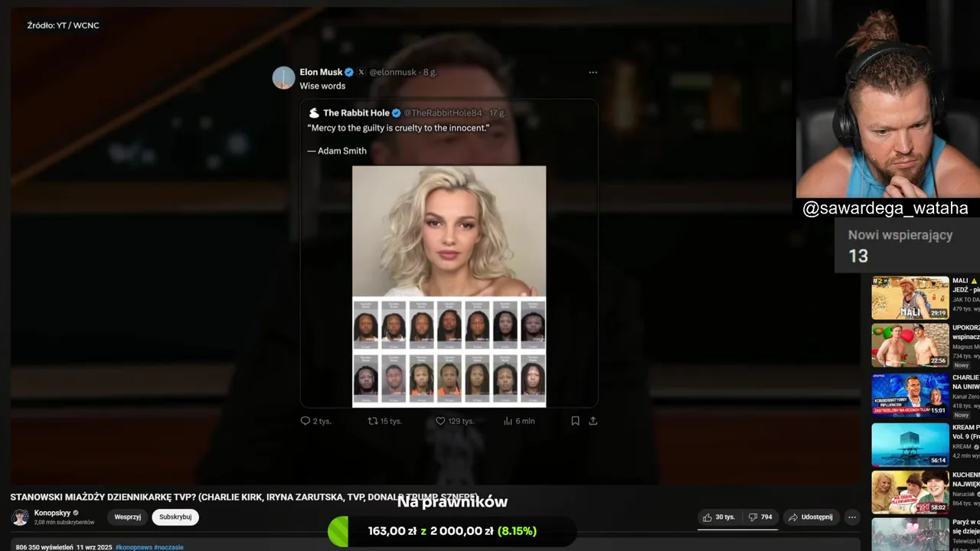Viewport: 980px width, 551px height.
Task: Click the Konopskyy channel avatar
Action: (x=21, y=517)
